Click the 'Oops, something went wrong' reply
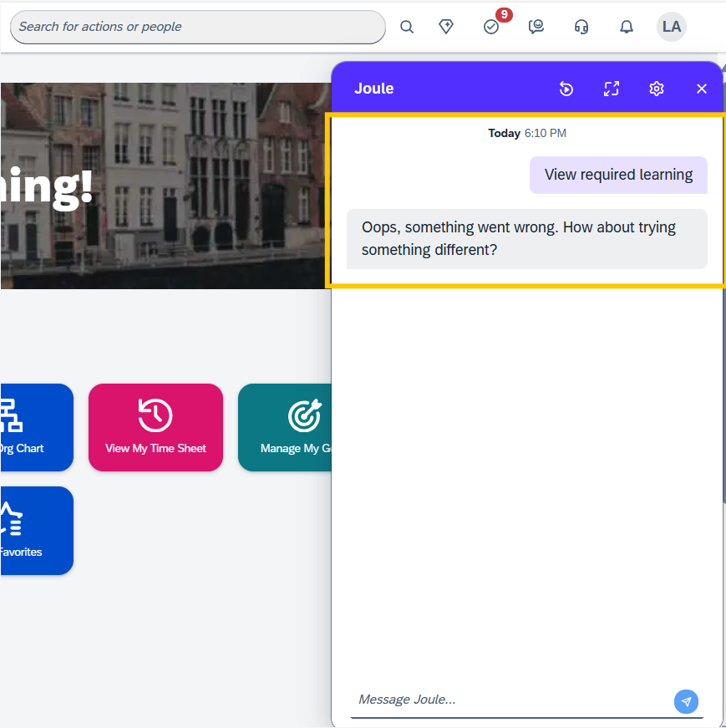The image size is (726, 728). click(x=527, y=239)
